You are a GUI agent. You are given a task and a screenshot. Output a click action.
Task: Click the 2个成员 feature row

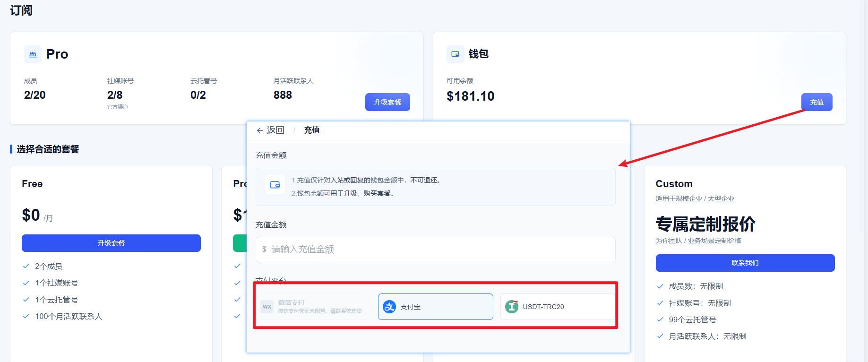pyautogui.click(x=43, y=266)
